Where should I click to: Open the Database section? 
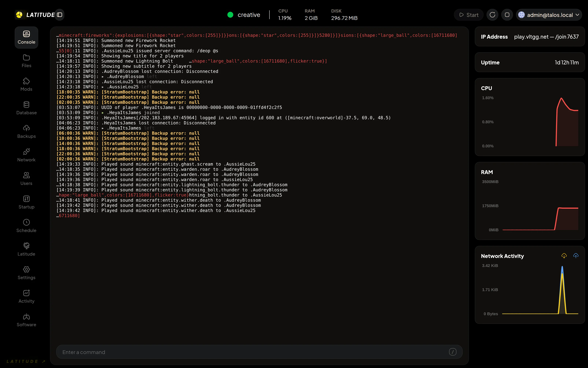click(26, 108)
